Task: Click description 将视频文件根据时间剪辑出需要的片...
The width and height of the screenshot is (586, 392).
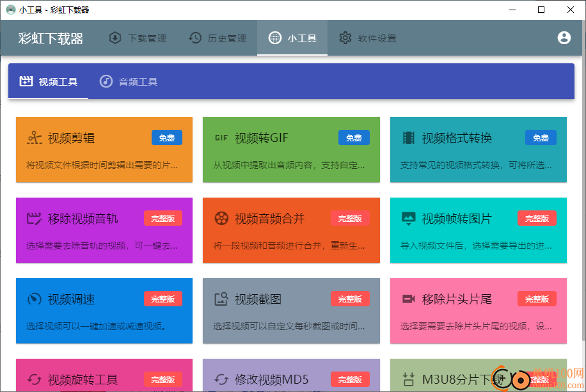Action: (x=102, y=165)
